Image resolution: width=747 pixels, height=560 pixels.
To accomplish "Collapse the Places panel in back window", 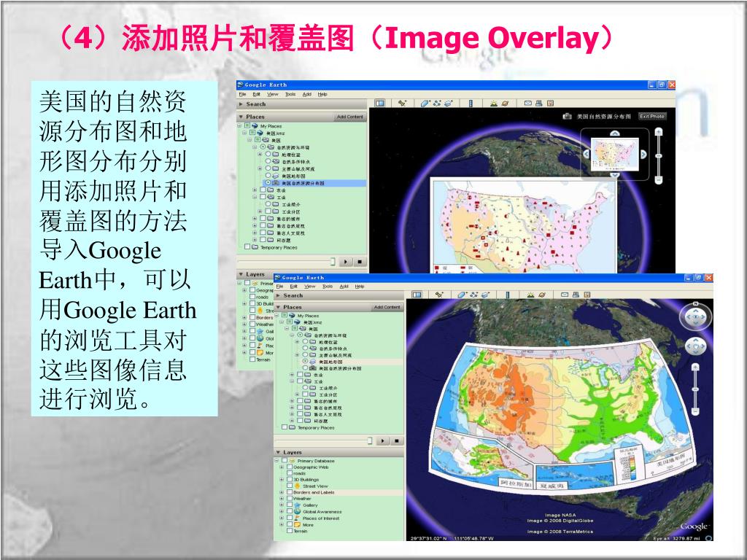I will point(241,117).
